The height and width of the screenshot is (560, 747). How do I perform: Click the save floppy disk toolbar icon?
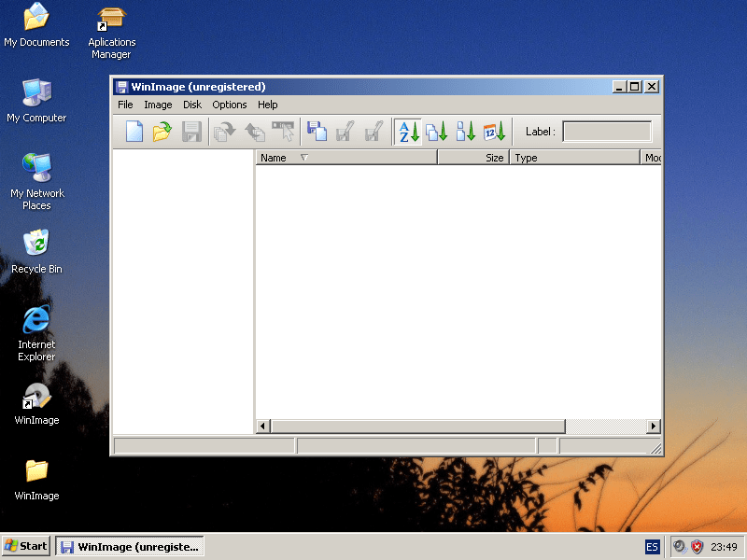(x=191, y=132)
